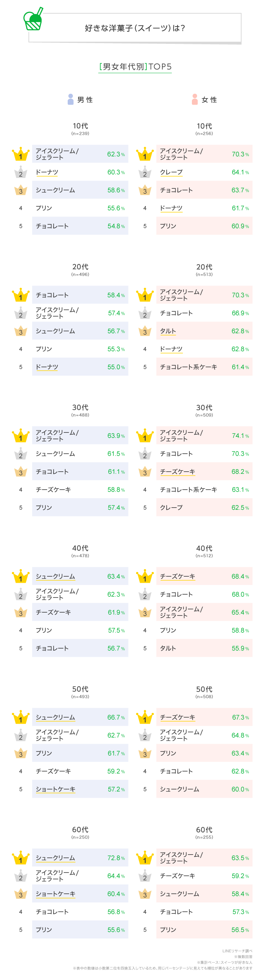The width and height of the screenshot is (270, 980).
Task: Click ショートケーキ in men's 50代 ranking
Action: [x=55, y=789]
